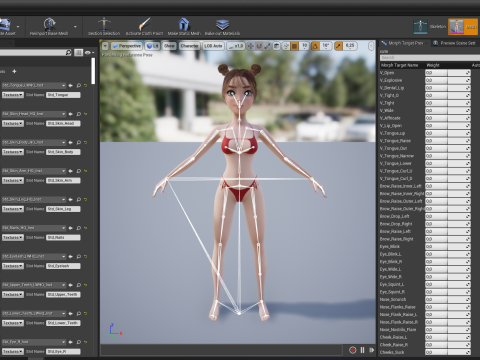Open the LOD Auto menu
The image size is (480, 360).
tap(213, 46)
